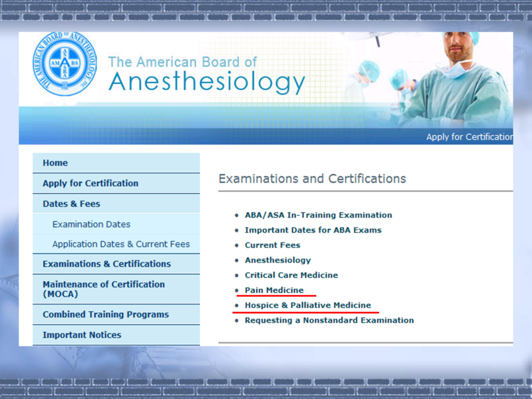Go to Examination Dates in the sidebar

(91, 224)
